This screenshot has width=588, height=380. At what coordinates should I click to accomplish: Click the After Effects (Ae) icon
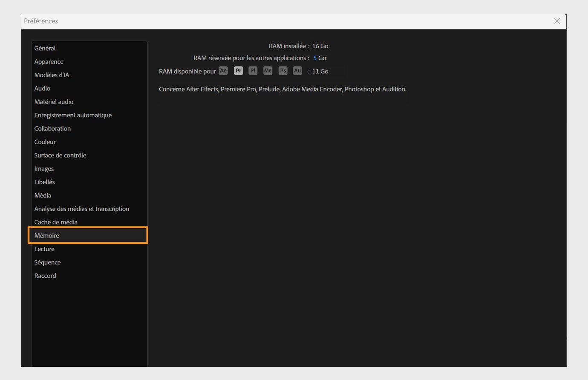(223, 71)
